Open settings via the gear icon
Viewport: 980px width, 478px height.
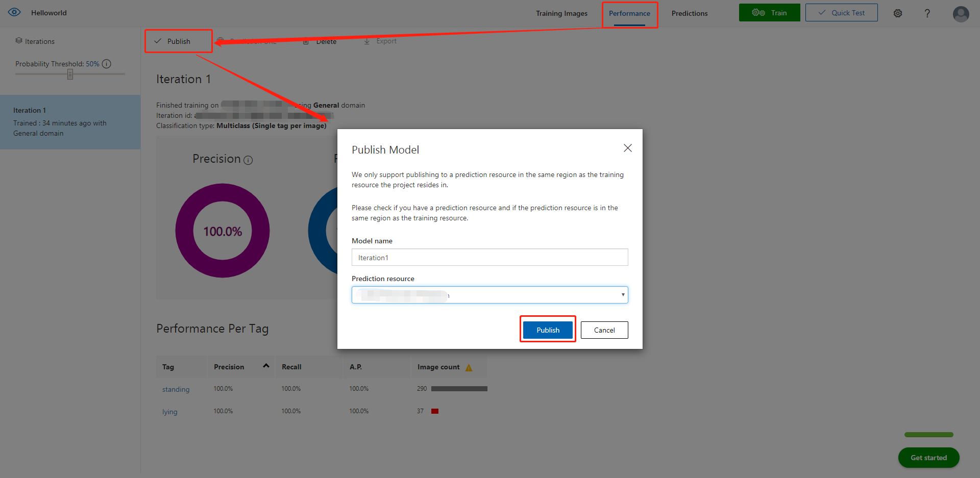click(x=898, y=13)
